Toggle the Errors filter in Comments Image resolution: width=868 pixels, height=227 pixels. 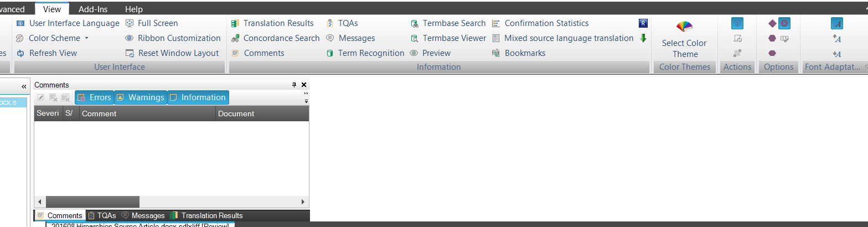tap(94, 97)
